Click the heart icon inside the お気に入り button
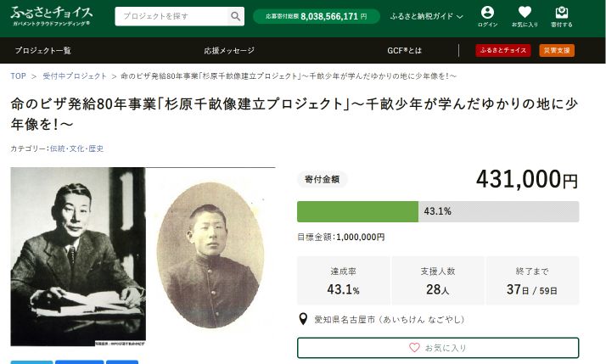Image resolution: width=606 pixels, height=364 pixels. click(414, 347)
